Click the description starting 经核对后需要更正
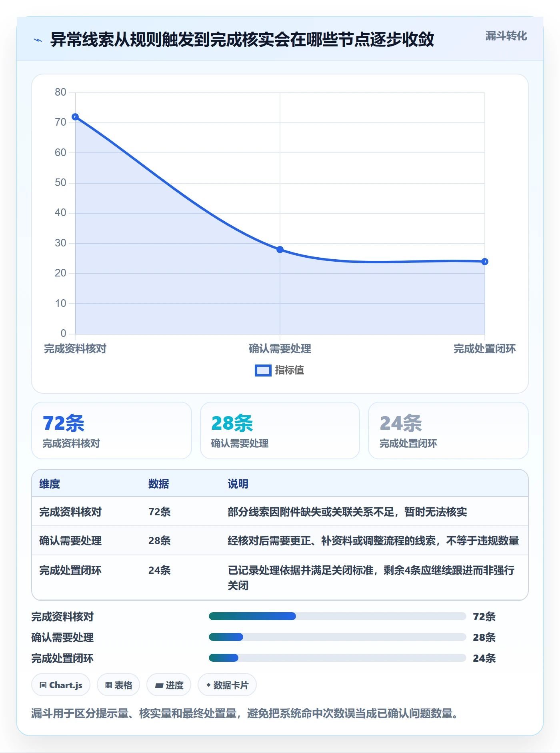The height and width of the screenshot is (753, 560). (373, 541)
